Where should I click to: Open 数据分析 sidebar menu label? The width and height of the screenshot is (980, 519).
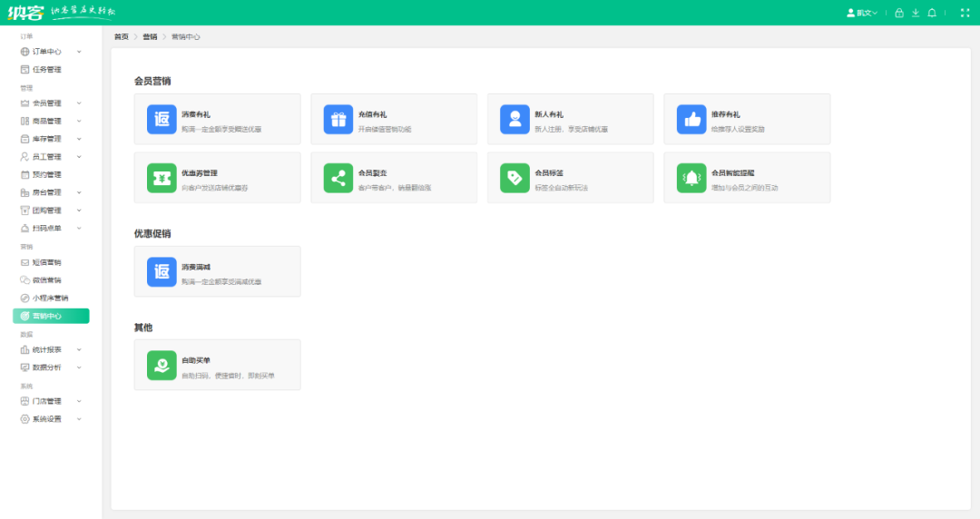47,367
